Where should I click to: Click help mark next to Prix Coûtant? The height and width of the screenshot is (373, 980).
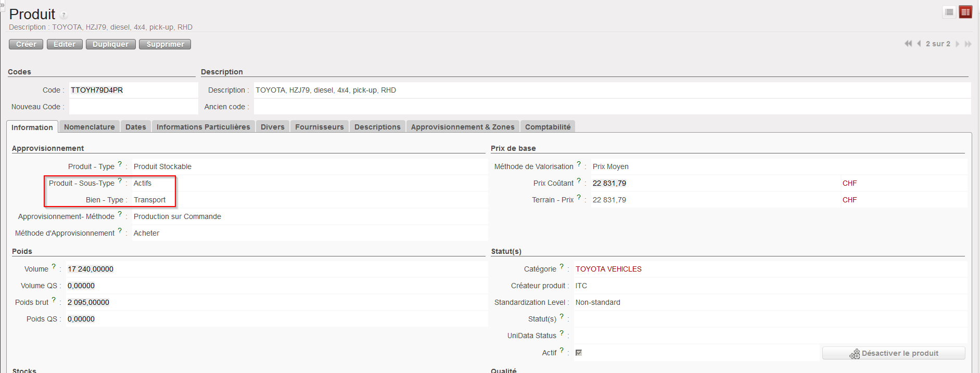coord(579,181)
